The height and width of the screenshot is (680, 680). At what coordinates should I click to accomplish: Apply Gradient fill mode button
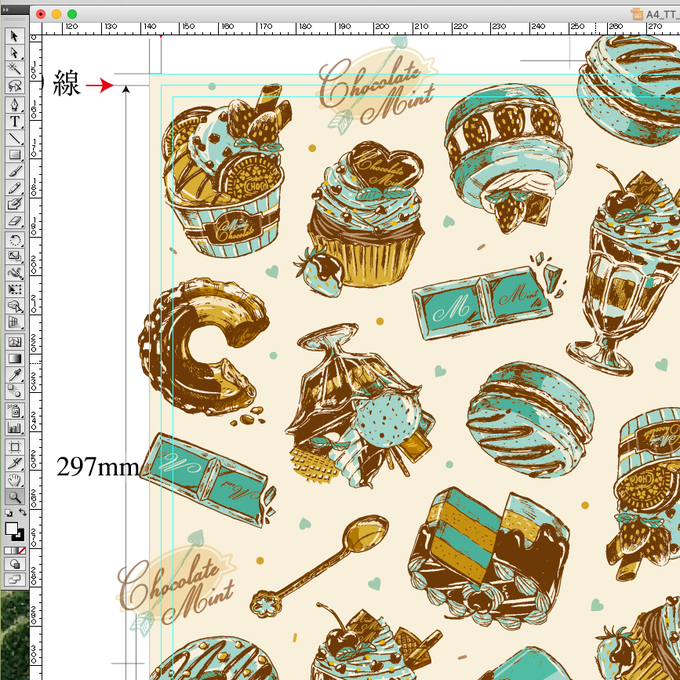[x=14, y=550]
